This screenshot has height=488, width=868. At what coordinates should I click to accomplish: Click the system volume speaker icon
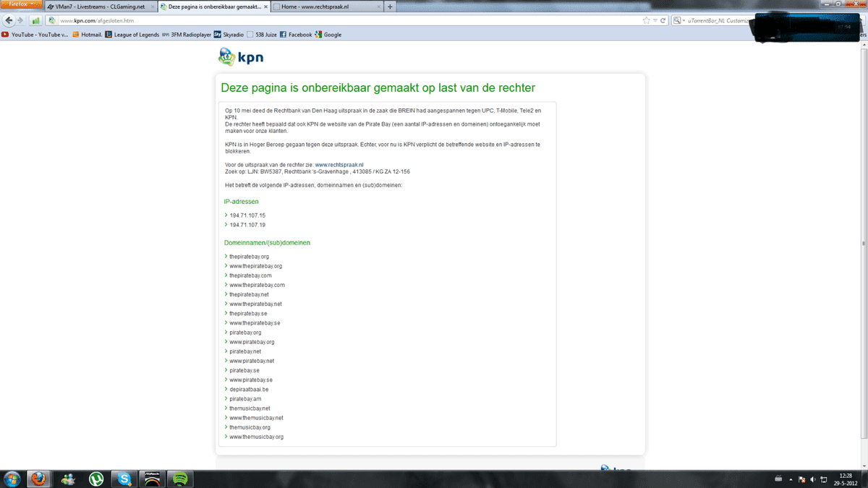pyautogui.click(x=813, y=479)
